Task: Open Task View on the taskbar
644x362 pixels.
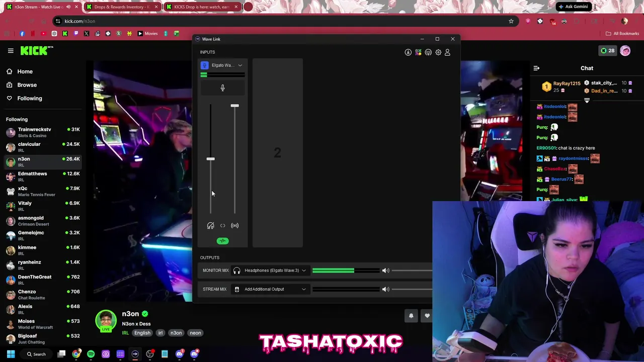Action: 61,354
